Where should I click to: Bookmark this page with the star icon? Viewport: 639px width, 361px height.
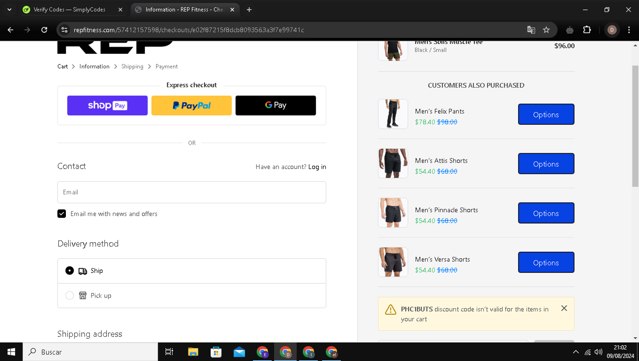pos(546,30)
